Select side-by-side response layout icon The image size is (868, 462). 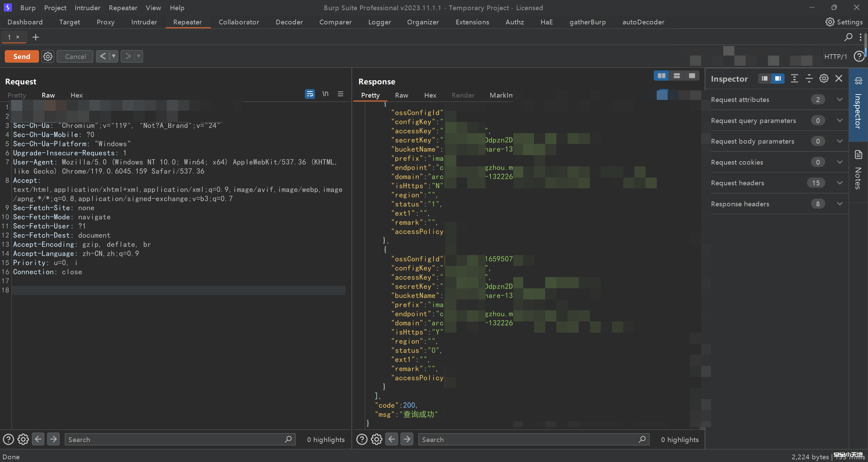tap(661, 76)
